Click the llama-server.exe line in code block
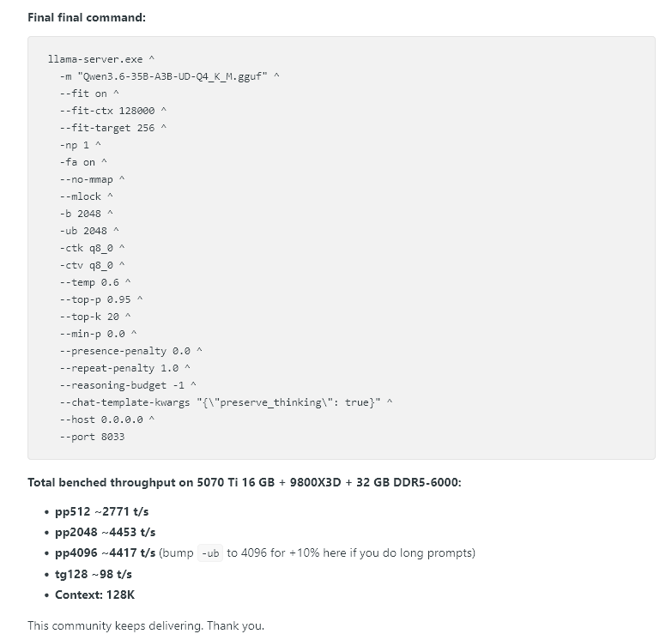 [x=101, y=59]
